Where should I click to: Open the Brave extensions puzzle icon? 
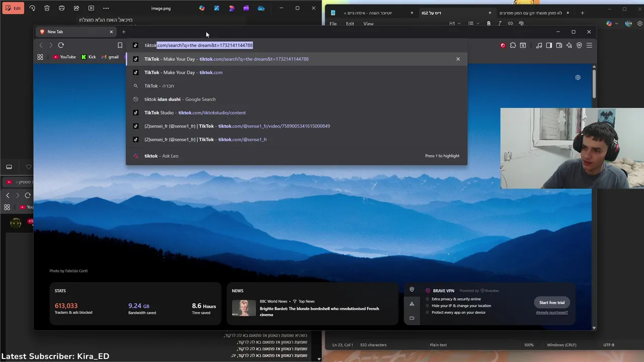513,45
